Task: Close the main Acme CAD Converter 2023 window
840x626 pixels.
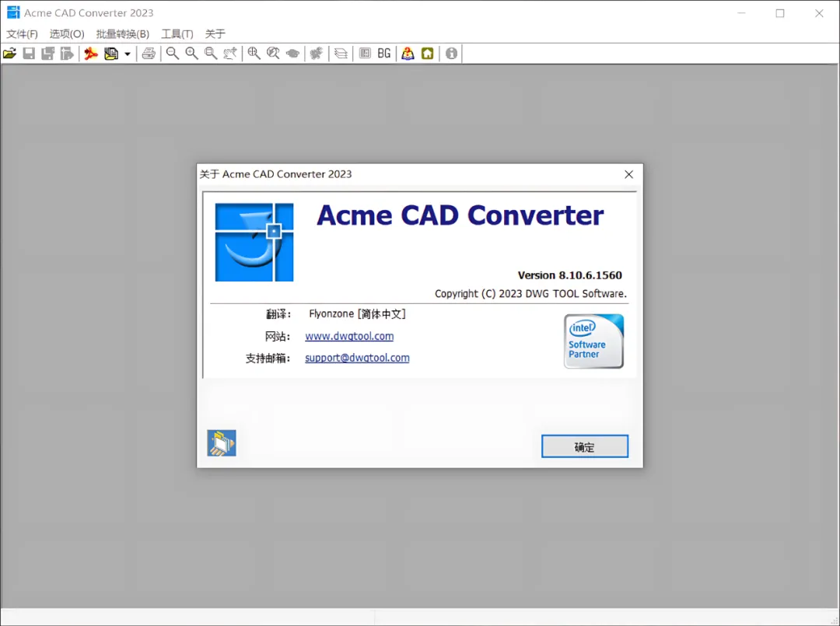Action: 819,13
